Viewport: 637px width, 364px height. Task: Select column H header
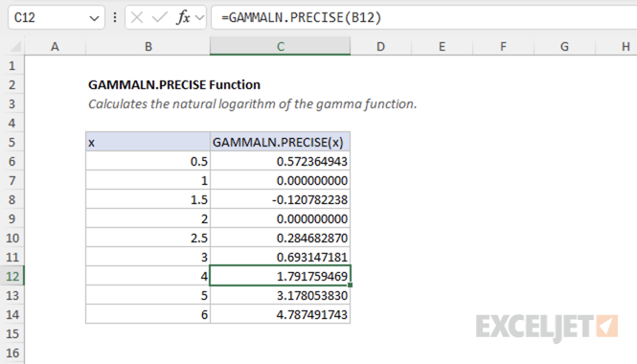(x=617, y=47)
